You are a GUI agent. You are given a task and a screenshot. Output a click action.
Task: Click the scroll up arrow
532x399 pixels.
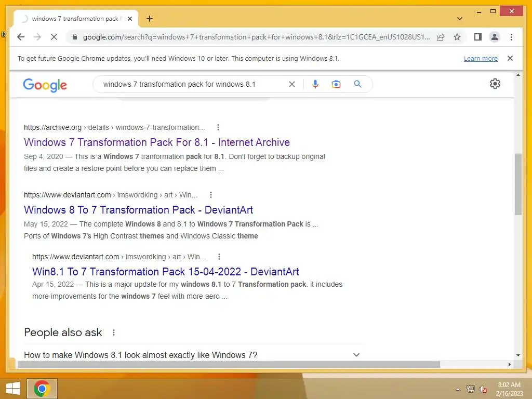pos(518,75)
